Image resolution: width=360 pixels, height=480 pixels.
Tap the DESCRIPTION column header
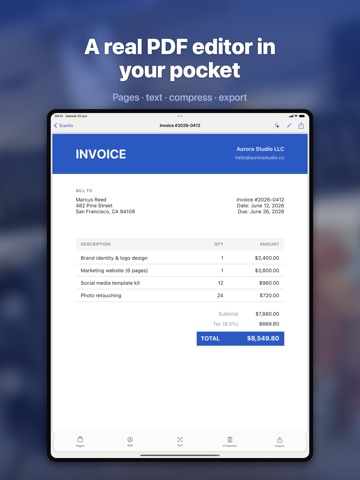coord(96,244)
